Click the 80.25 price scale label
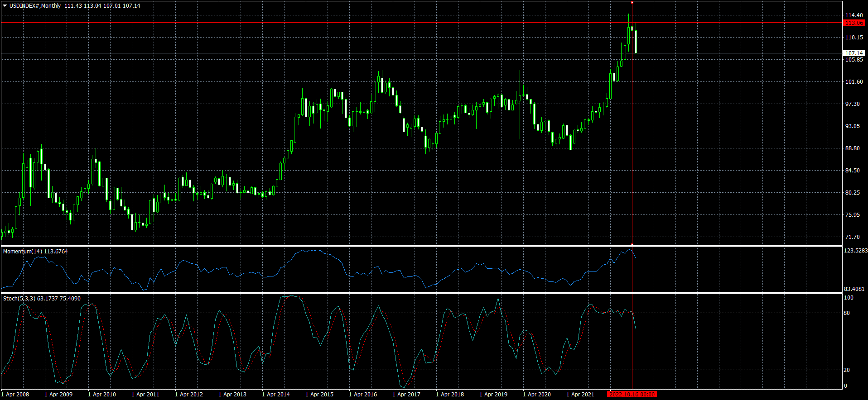This screenshot has width=868, height=400. click(852, 193)
